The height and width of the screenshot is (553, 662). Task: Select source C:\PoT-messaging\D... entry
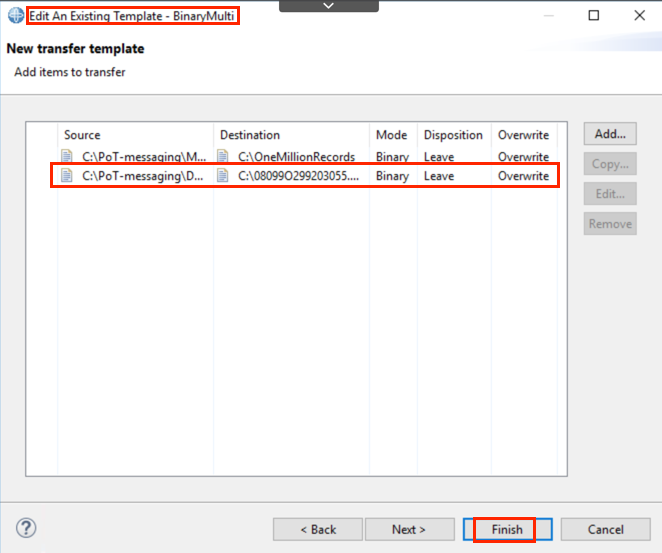point(142,176)
